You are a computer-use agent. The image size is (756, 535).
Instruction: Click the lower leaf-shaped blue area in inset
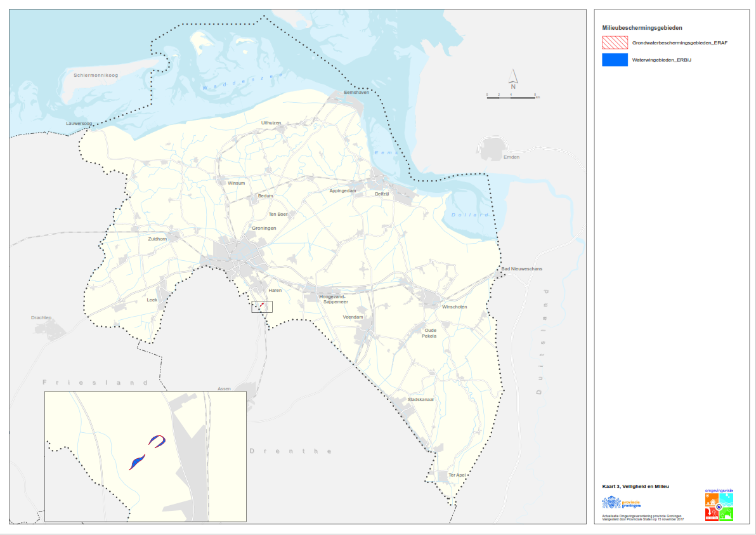click(x=137, y=461)
